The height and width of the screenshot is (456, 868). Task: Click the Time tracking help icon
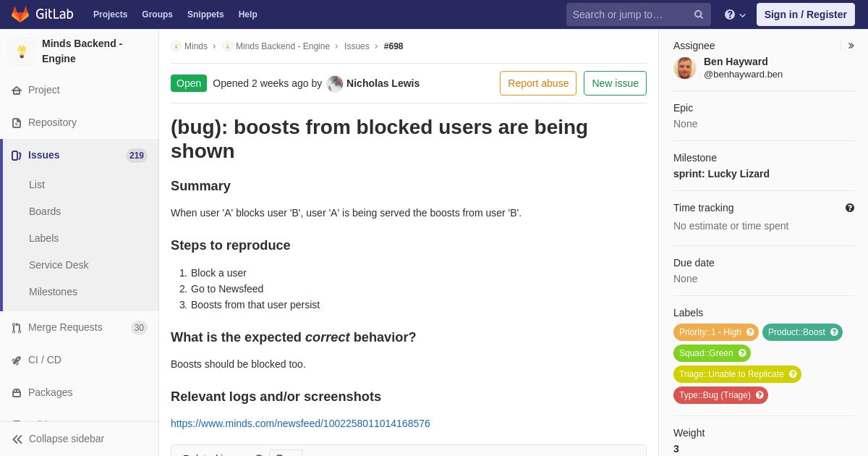click(850, 208)
